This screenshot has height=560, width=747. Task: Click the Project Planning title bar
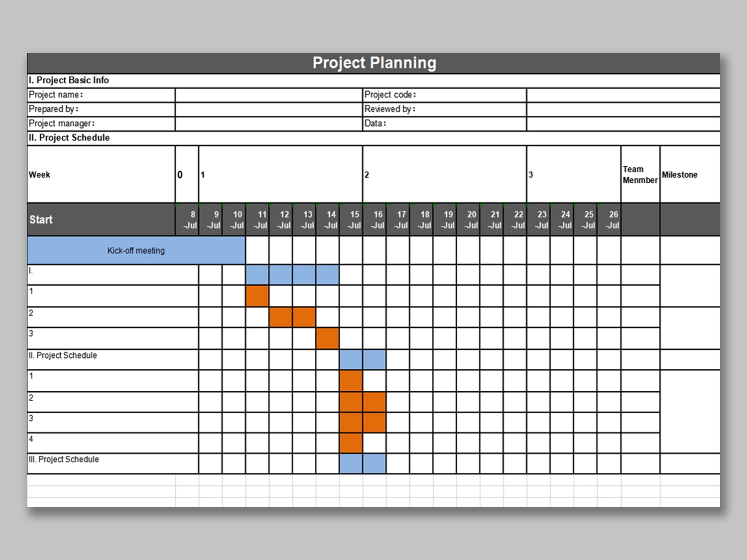[x=373, y=63]
